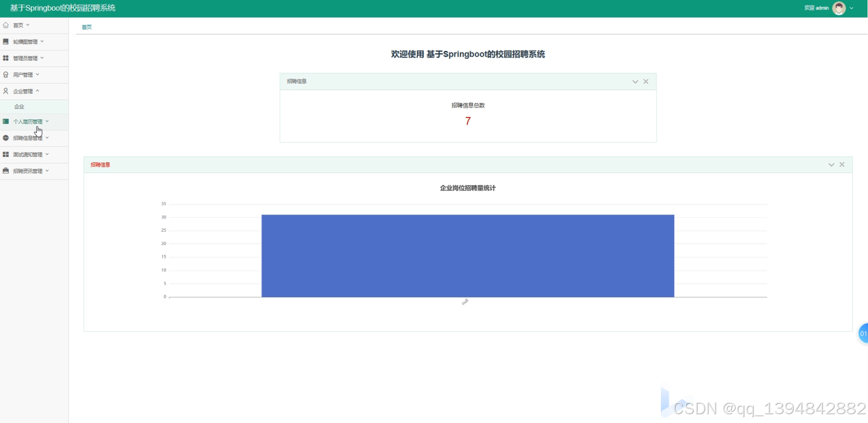Open the 企业管理 menu label
This screenshot has width=868, height=423.
[23, 91]
